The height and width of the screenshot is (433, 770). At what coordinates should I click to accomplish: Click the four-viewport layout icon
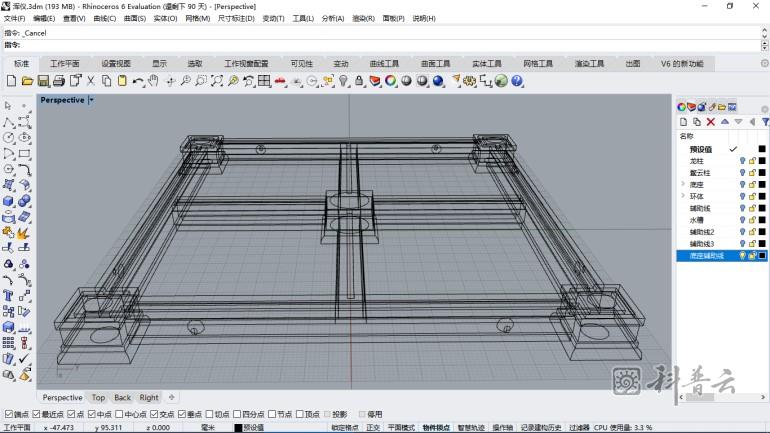(264, 81)
